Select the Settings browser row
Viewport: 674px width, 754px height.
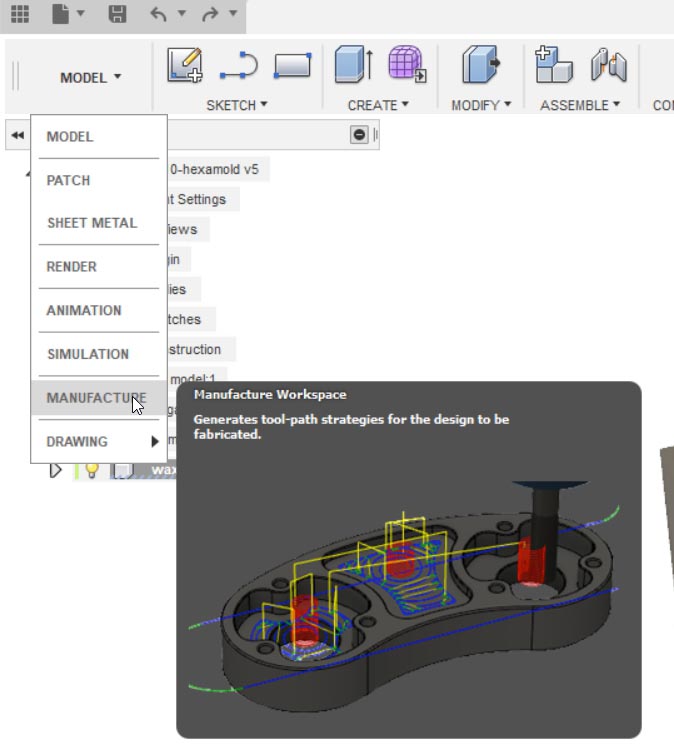pos(202,199)
